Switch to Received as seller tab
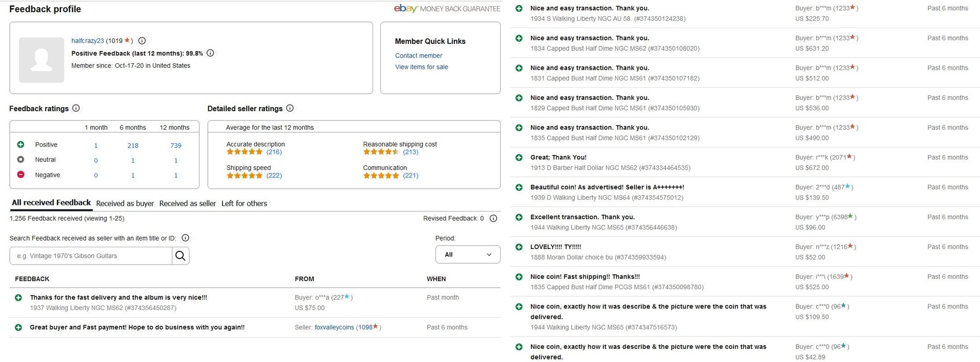The height and width of the screenshot is (362, 980). click(x=187, y=203)
